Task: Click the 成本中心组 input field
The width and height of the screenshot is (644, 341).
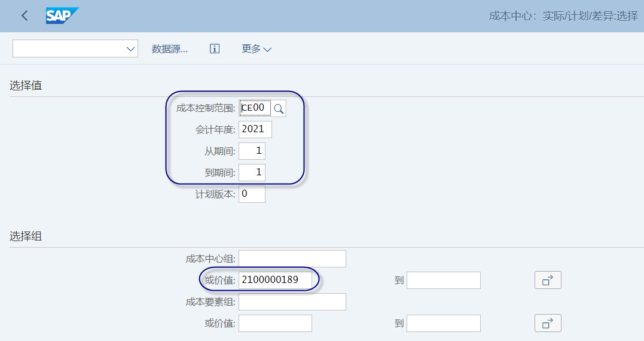Action: tap(292, 259)
